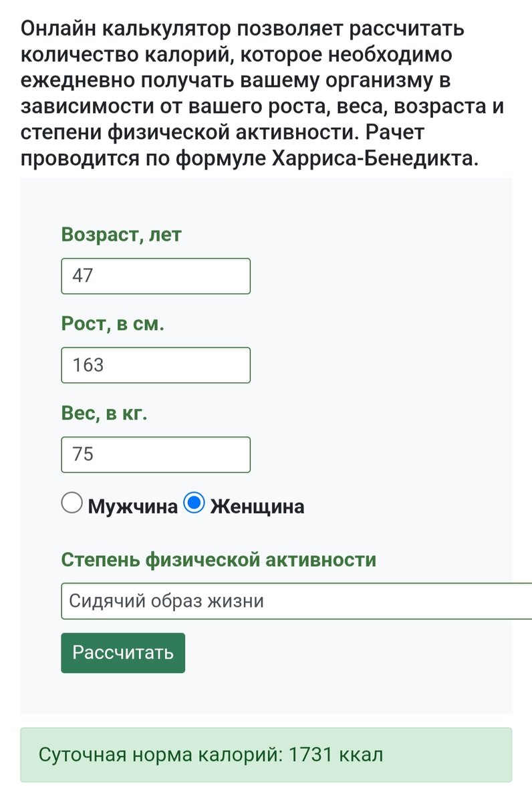532x802 pixels.
Task: Focus the Вес input field containing 75
Action: [156, 454]
